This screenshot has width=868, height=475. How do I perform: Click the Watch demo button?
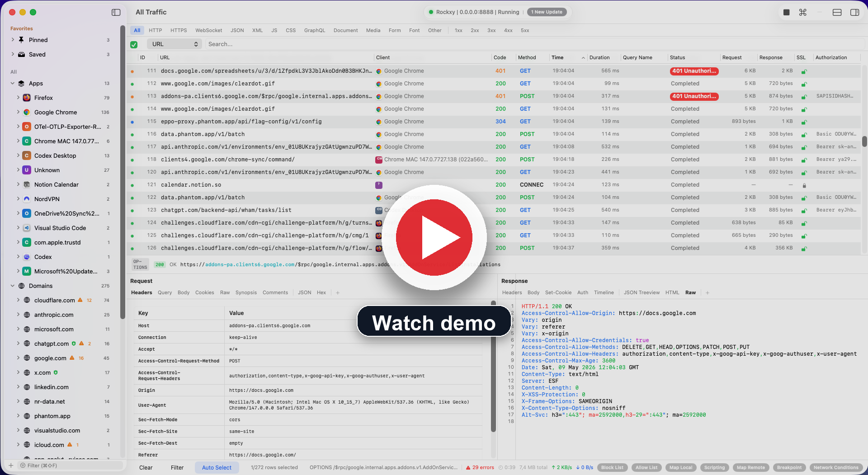tap(434, 321)
